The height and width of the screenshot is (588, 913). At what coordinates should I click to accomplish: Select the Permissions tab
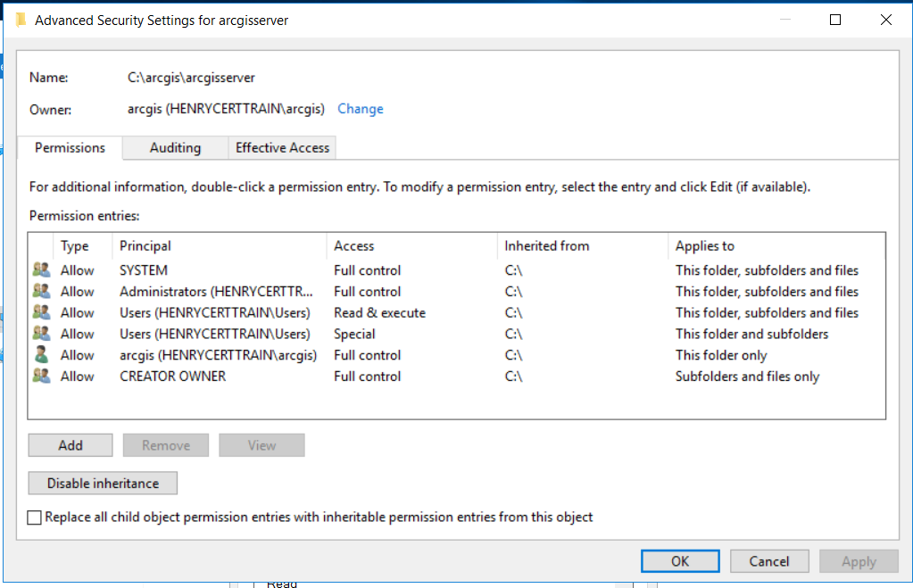[70, 147]
